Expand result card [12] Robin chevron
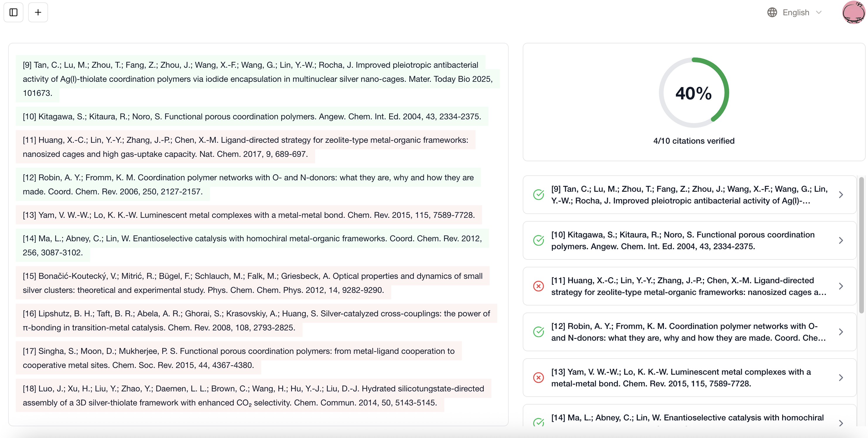Screen dimensions: 868x438 click(841, 332)
